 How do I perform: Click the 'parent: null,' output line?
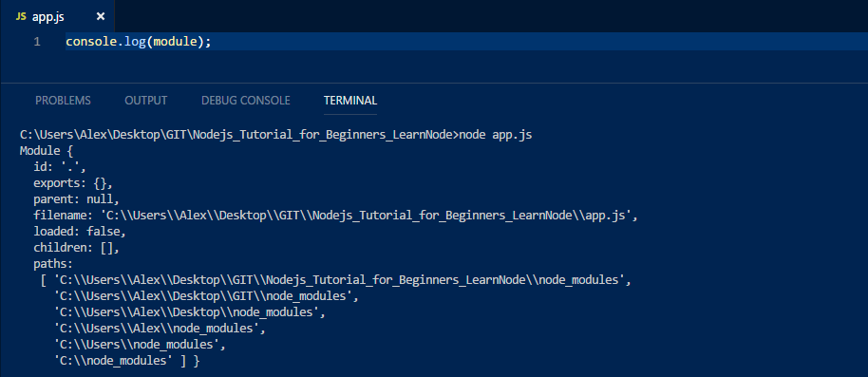76,199
